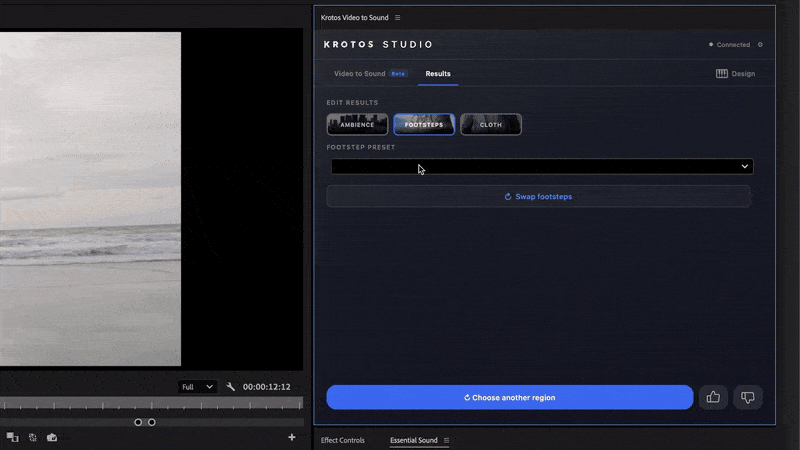The width and height of the screenshot is (800, 450).
Task: Click Choose another region button
Action: click(510, 397)
